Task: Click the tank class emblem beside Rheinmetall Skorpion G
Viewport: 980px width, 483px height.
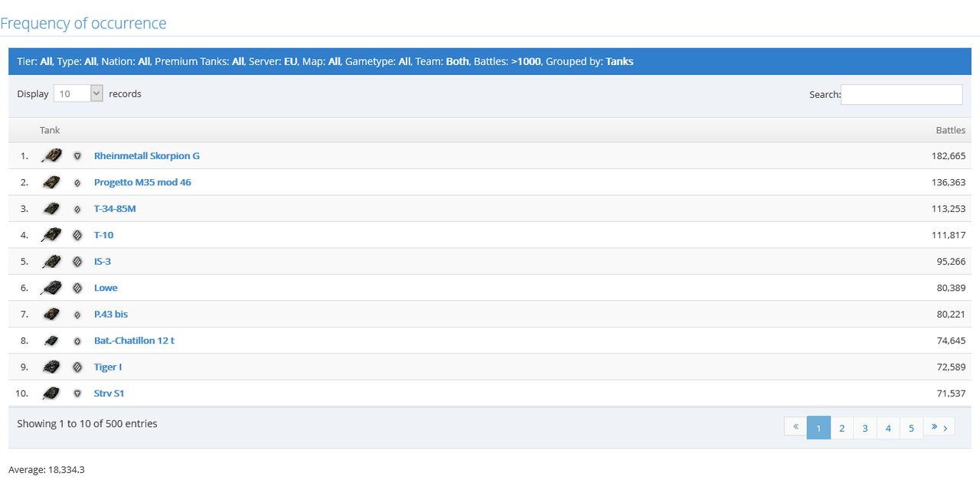Action: click(x=77, y=156)
